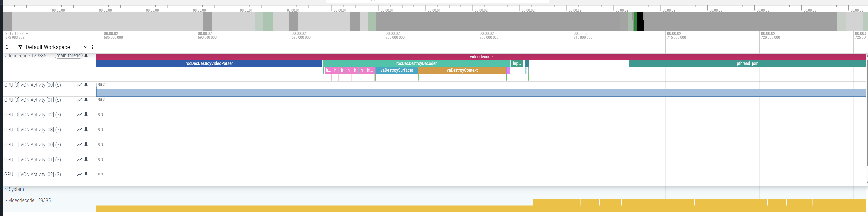Click chart icon on GPU [0] VCN Activity [03]
868x216 pixels.
[x=79, y=130]
